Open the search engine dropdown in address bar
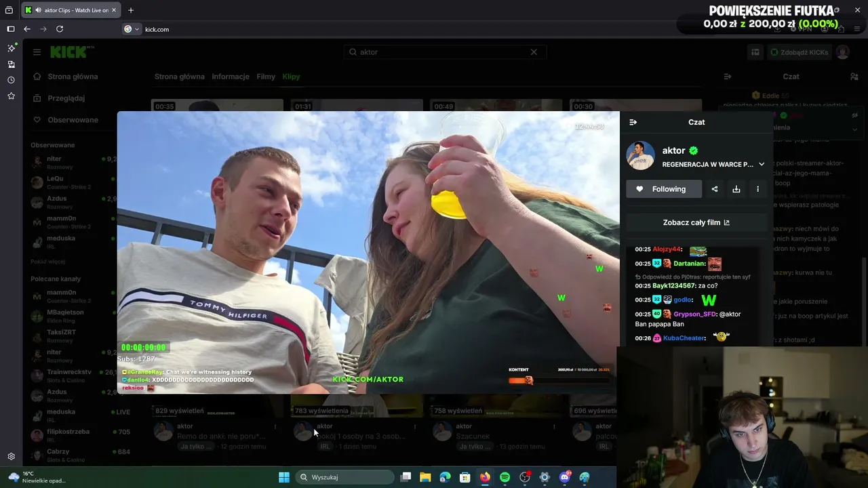Image resolution: width=868 pixels, height=488 pixels. 132,29
